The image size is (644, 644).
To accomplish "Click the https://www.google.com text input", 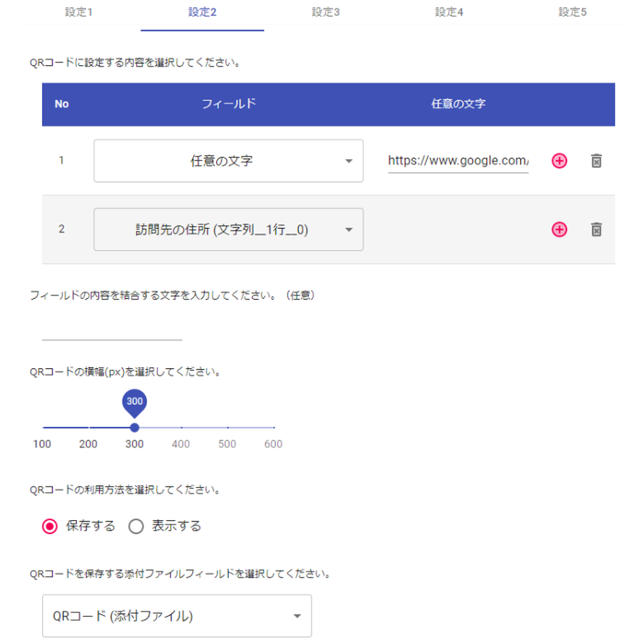I will click(x=458, y=160).
